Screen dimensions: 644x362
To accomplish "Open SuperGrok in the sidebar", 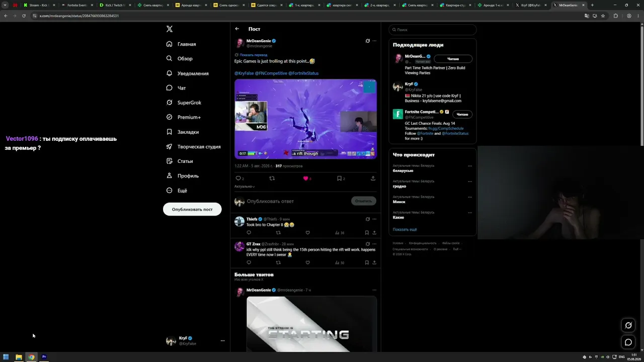I will pyautogui.click(x=184, y=103).
